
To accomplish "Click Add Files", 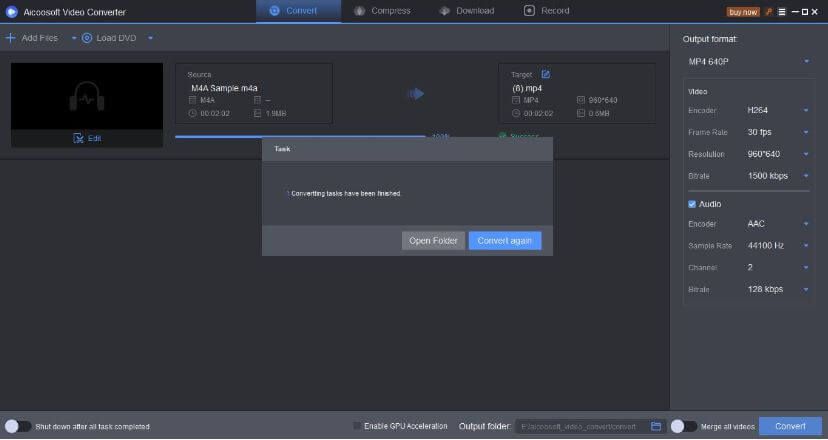I will (x=32, y=38).
